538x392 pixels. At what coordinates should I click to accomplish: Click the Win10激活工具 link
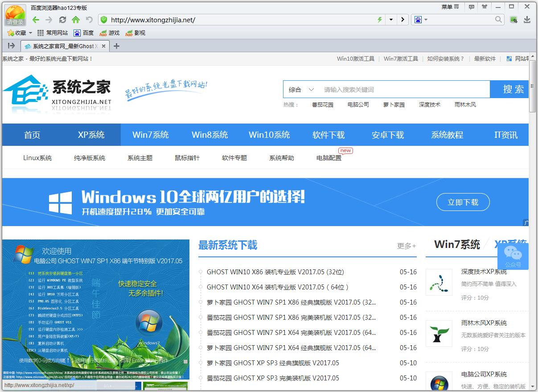coord(356,59)
